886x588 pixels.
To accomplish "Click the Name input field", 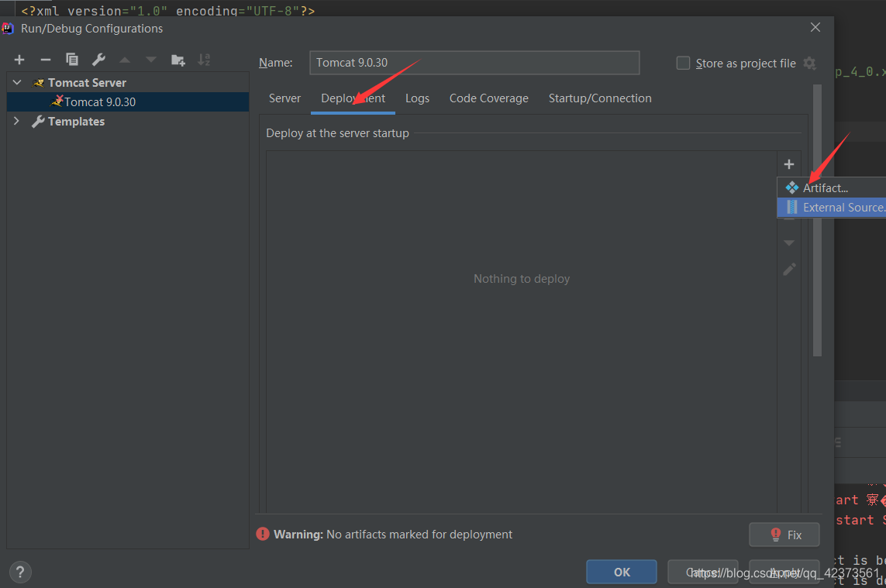I will 474,63.
